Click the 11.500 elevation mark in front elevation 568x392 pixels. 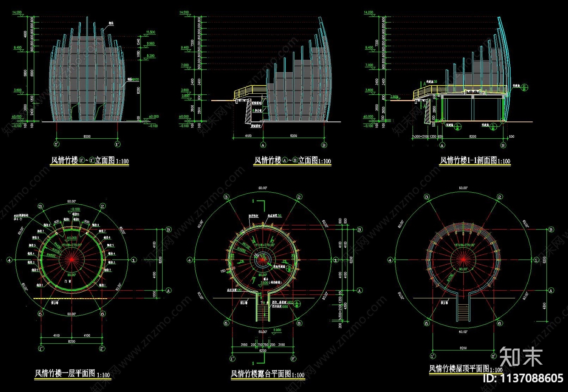151,32
